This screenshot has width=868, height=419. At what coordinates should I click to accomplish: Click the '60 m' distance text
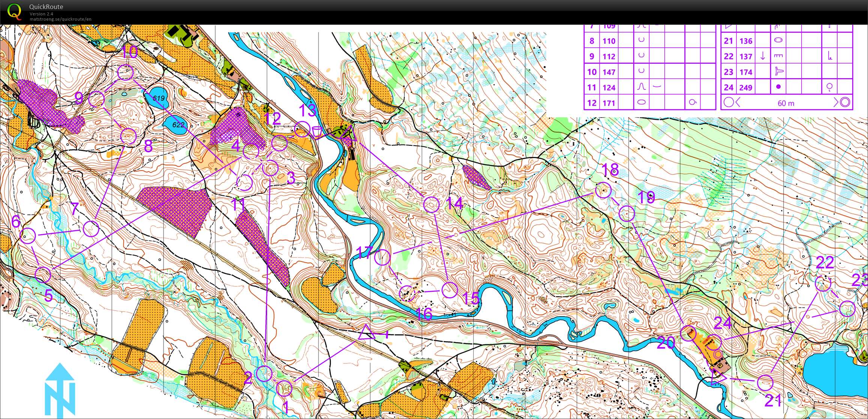pos(786,103)
